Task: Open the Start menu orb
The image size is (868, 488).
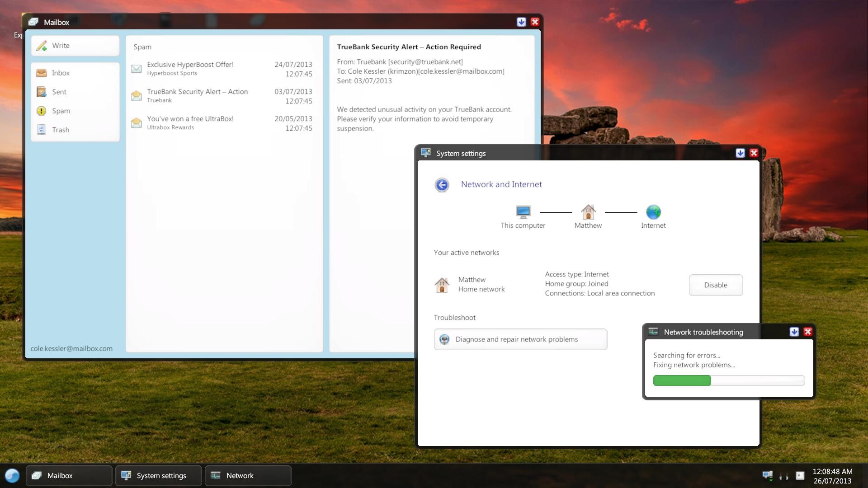Action: [x=12, y=475]
